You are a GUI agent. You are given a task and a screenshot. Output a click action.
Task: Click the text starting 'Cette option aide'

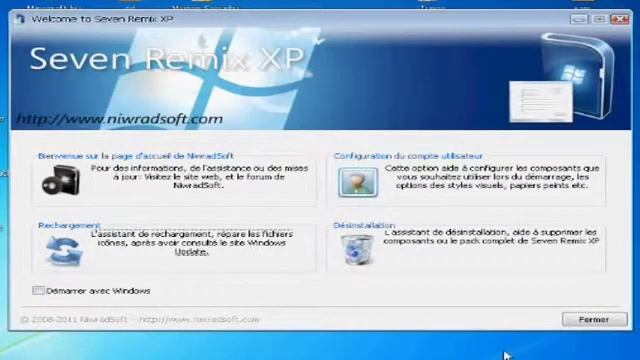click(x=492, y=177)
